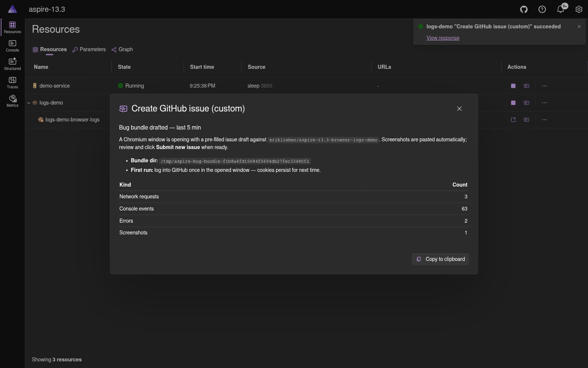Open more actions menu for logs-demo
The height and width of the screenshot is (368, 588).
(x=544, y=103)
